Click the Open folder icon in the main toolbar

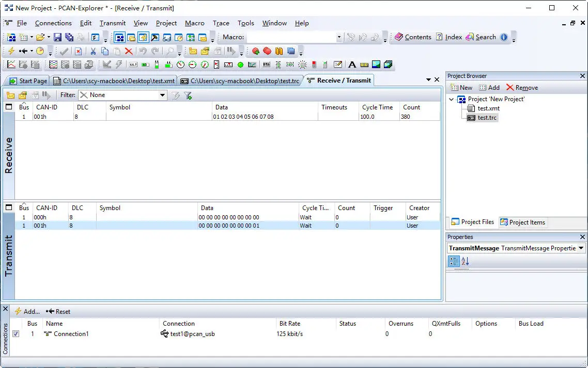point(40,37)
